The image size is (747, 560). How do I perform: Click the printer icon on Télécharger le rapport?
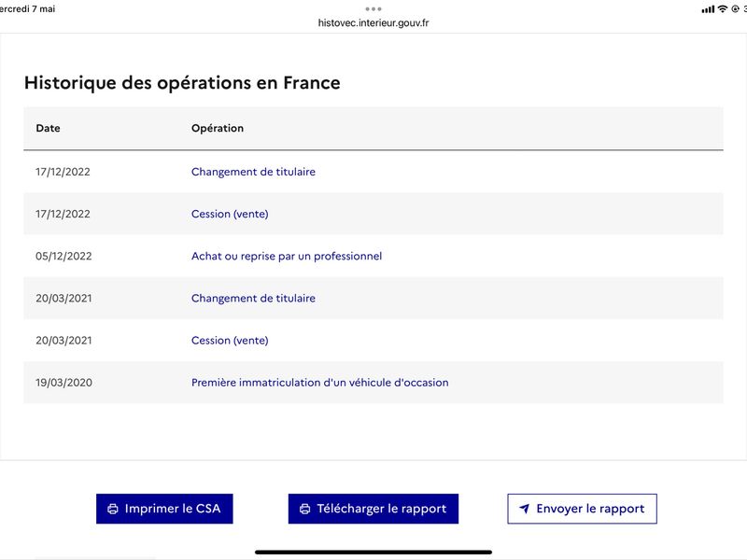pos(305,509)
